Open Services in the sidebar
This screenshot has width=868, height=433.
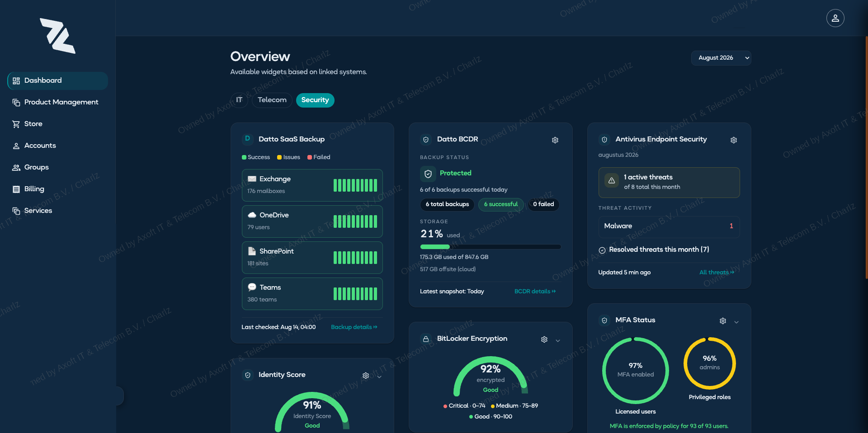point(57,211)
